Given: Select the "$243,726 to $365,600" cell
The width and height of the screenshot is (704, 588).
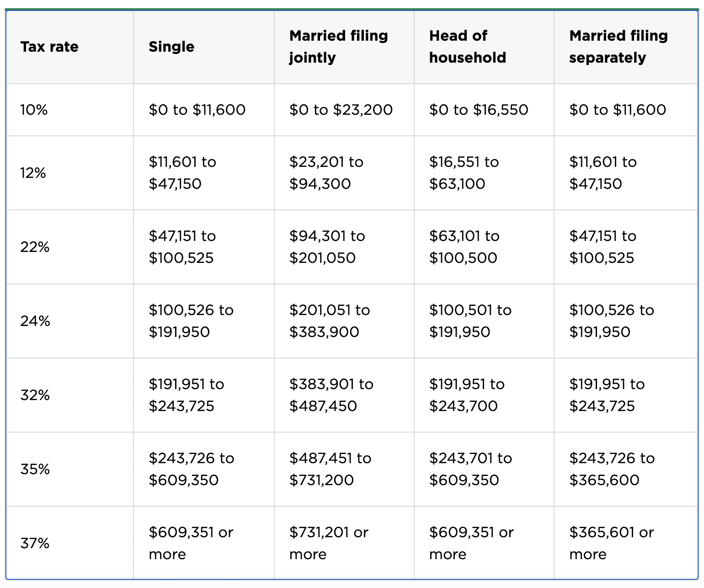Looking at the screenshot, I should pos(612,469).
